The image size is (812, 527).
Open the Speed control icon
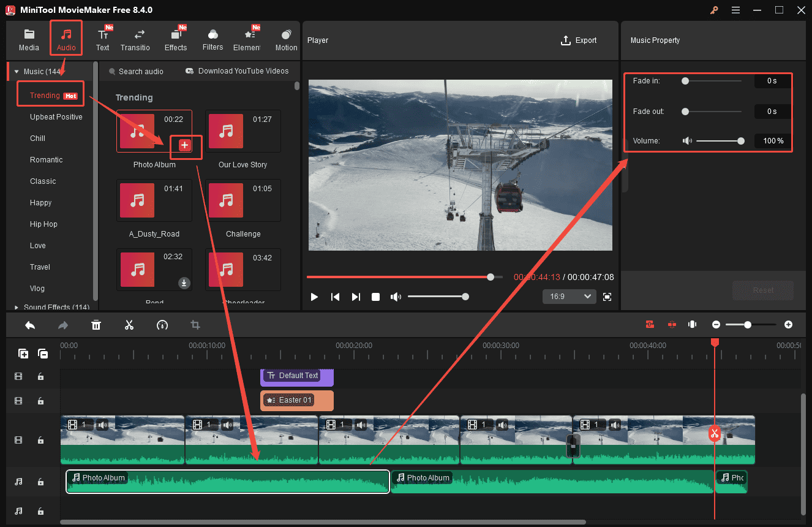(x=162, y=325)
